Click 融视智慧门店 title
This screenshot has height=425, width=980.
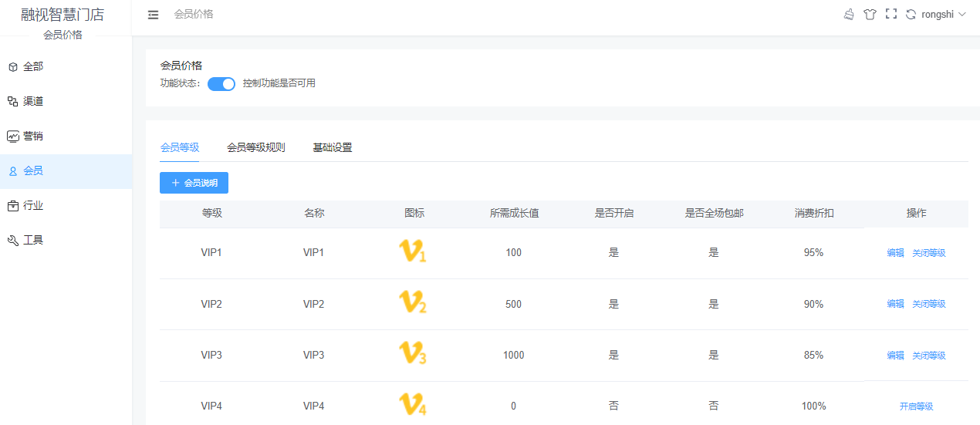tap(63, 15)
